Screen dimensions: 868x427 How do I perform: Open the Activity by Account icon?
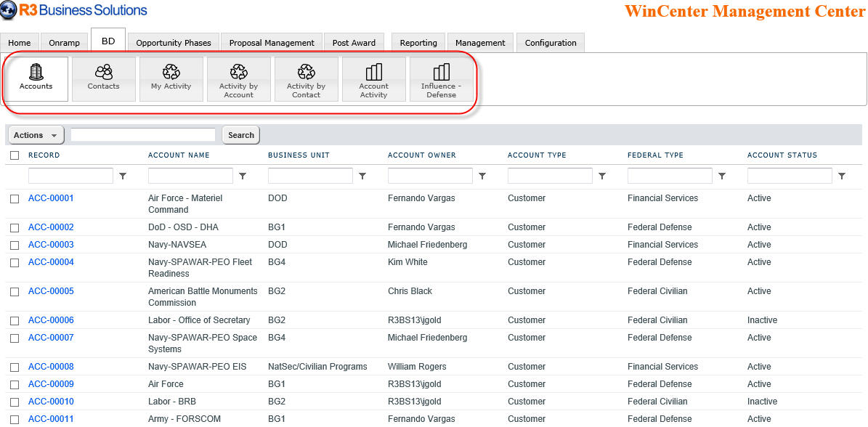tap(239, 78)
